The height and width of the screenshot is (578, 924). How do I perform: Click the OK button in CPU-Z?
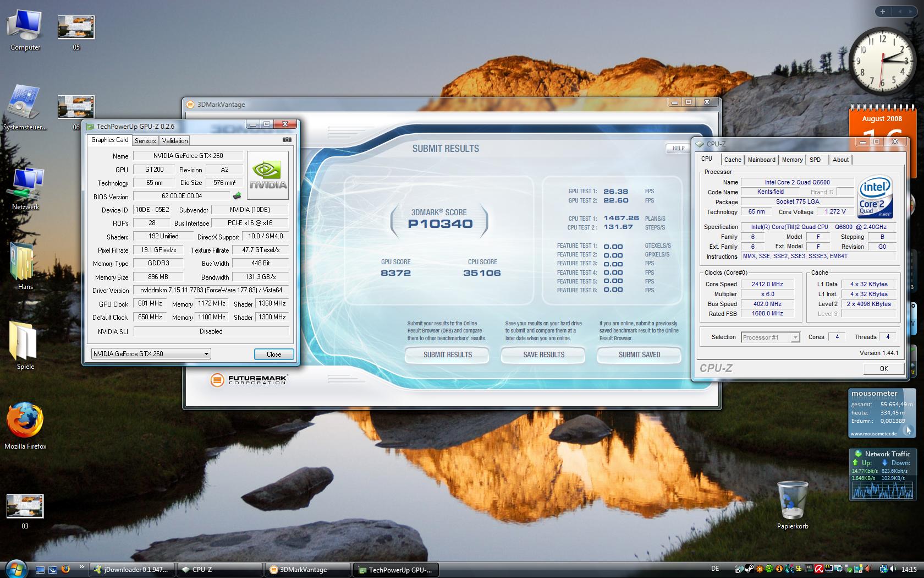click(884, 369)
